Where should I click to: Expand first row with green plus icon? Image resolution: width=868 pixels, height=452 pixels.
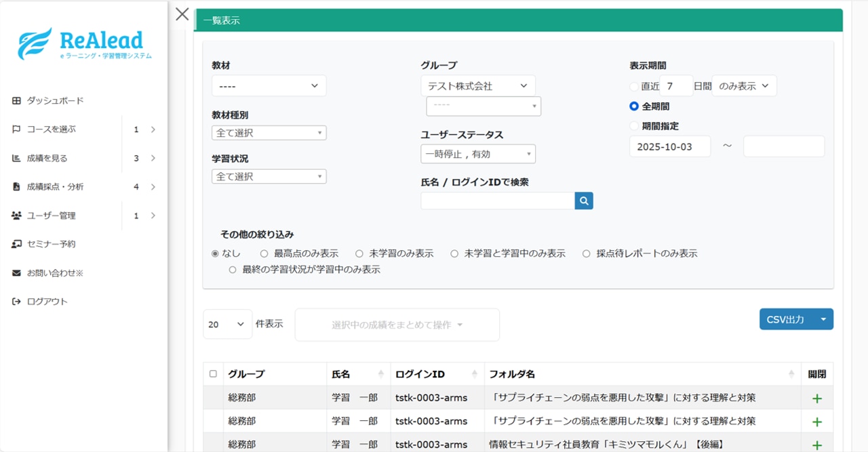(x=816, y=398)
